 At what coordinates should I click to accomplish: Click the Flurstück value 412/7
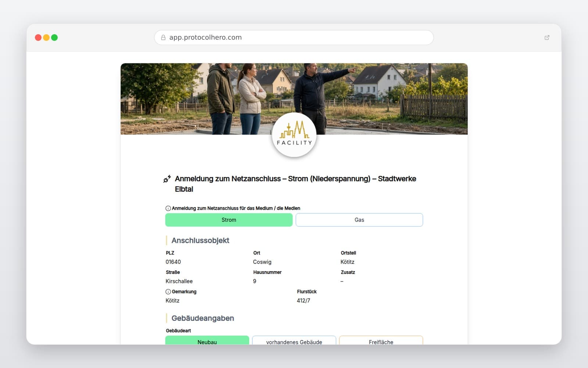[304, 301]
